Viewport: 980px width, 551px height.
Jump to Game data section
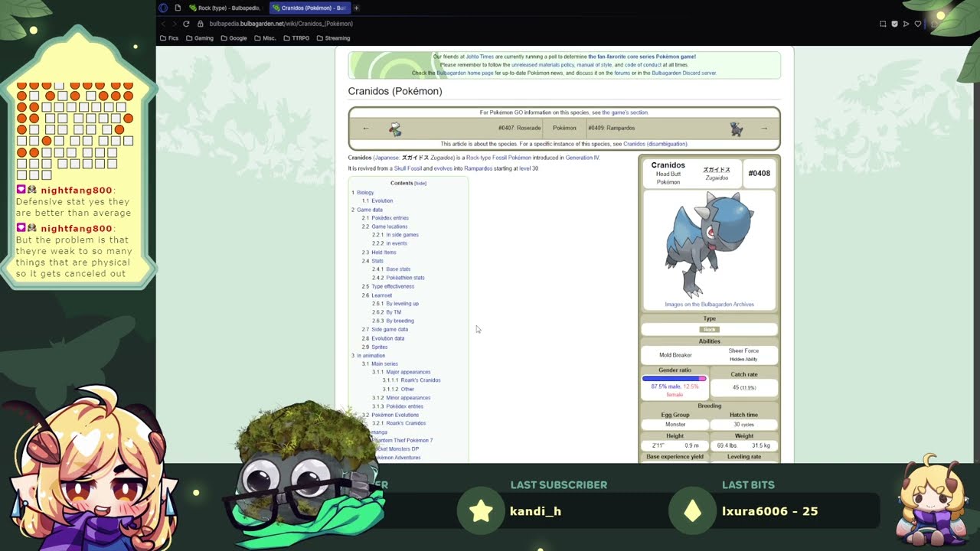click(x=370, y=210)
